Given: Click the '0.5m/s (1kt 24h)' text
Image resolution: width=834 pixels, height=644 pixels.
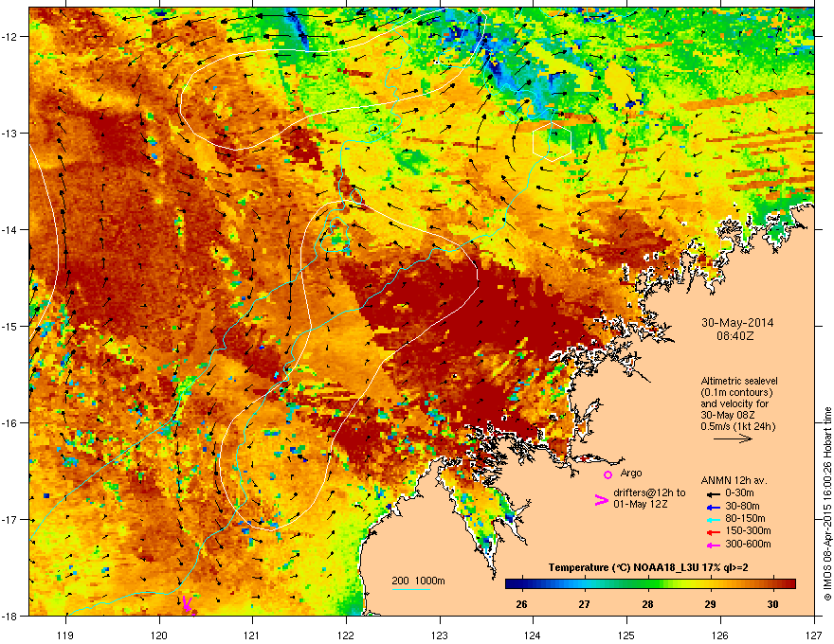Looking at the screenshot, I should pos(737,426).
